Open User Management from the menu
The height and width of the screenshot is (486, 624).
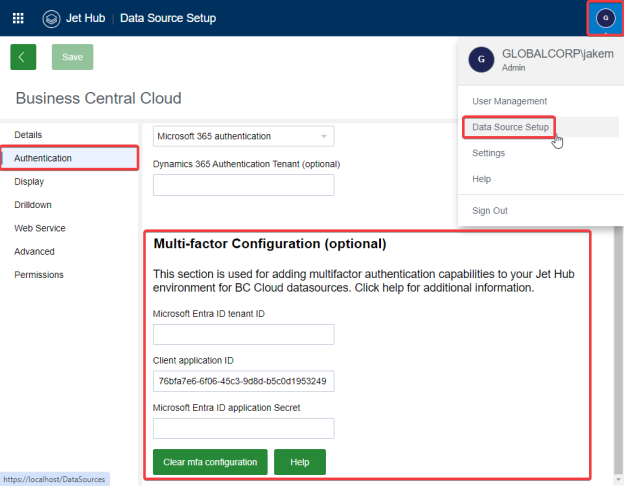(x=509, y=101)
